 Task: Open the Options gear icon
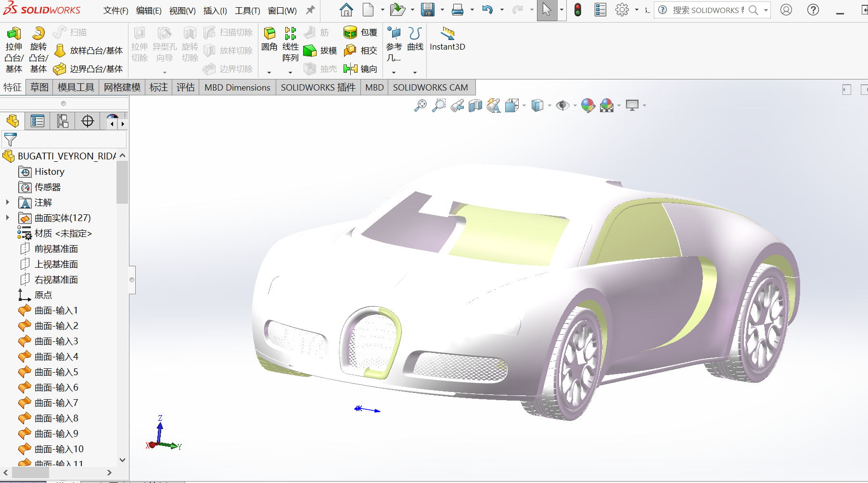pos(622,10)
